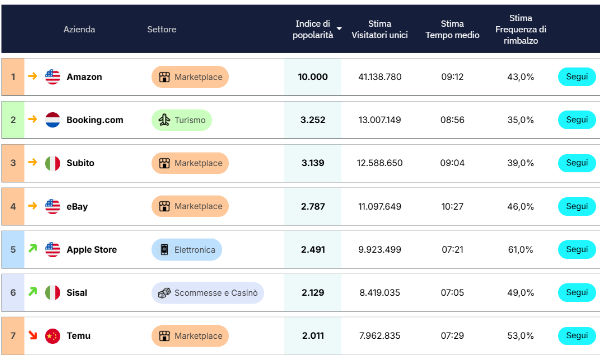Click bounce rate value 61,0%

pos(520,250)
